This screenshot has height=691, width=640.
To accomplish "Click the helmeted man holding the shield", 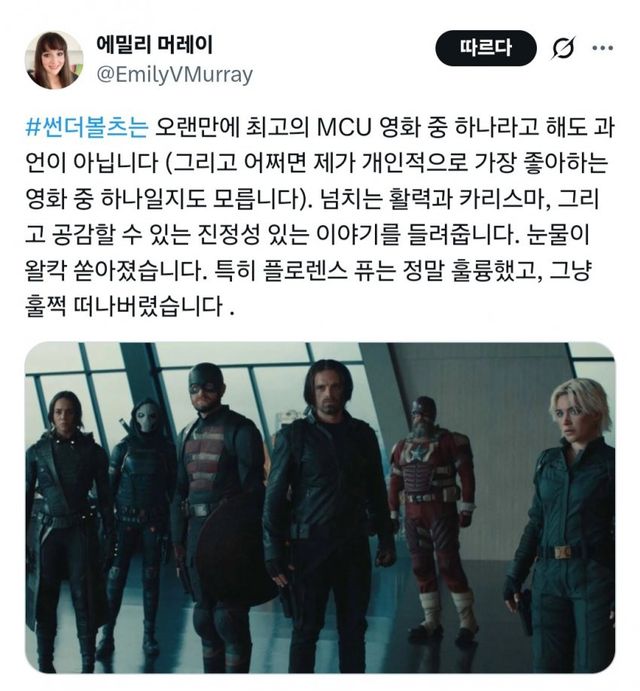I will click(218, 513).
